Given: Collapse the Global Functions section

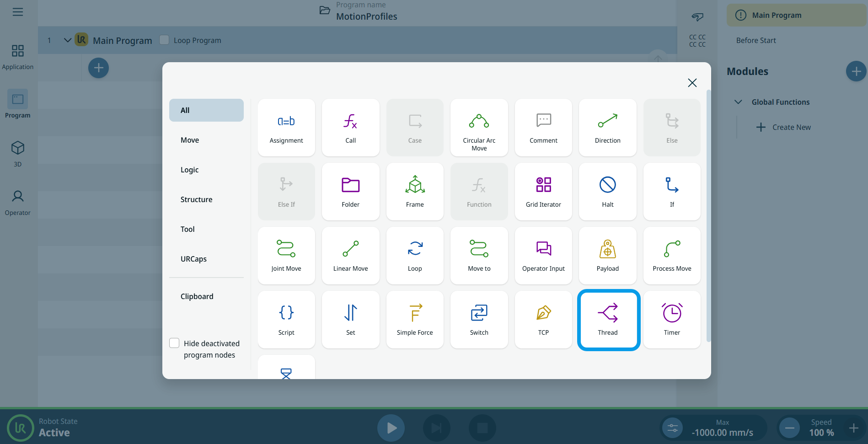Looking at the screenshot, I should pyautogui.click(x=738, y=102).
